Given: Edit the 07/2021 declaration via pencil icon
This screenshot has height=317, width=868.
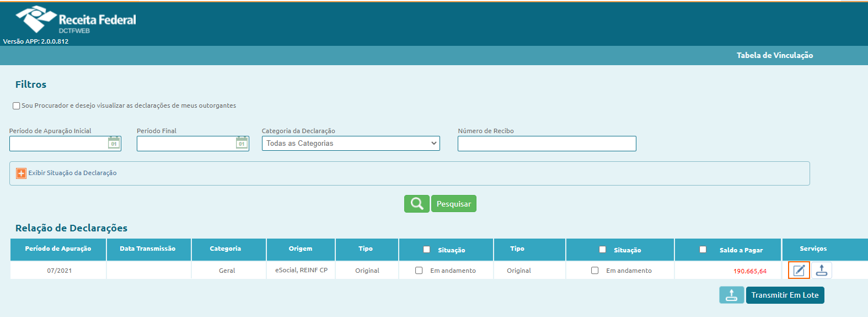Looking at the screenshot, I should coord(799,270).
